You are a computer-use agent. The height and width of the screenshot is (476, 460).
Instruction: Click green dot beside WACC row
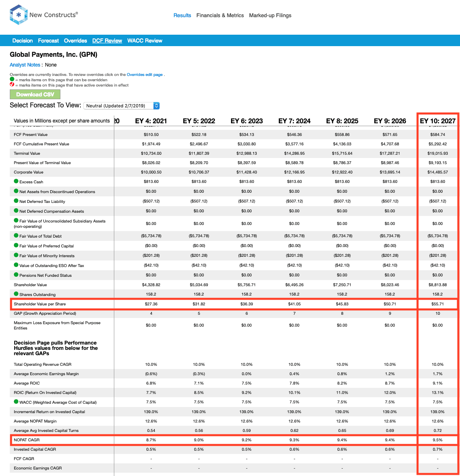[x=16, y=402]
